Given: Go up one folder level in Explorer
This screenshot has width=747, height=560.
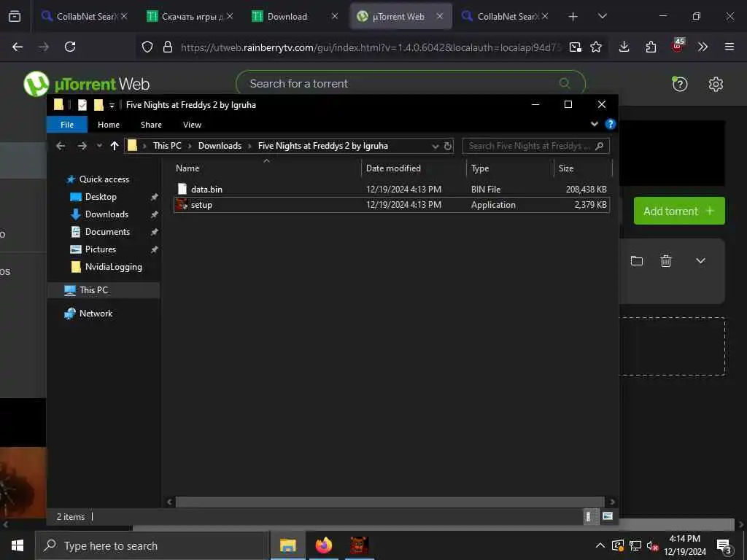Looking at the screenshot, I should [x=115, y=146].
